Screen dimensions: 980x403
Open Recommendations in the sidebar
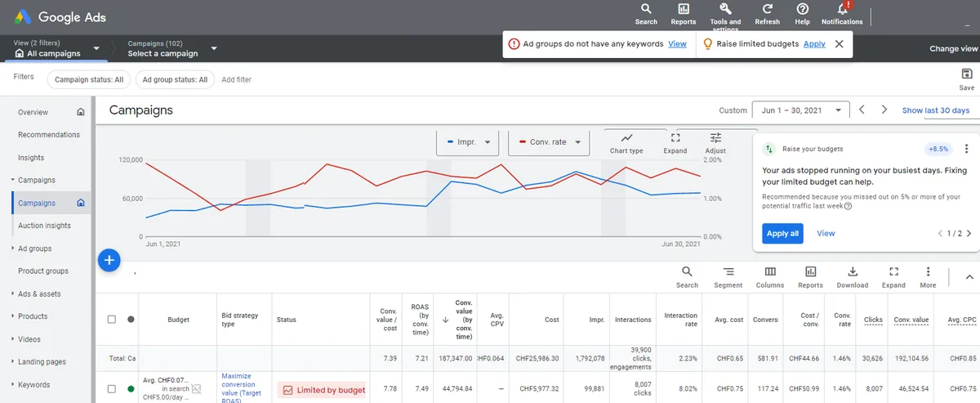pyautogui.click(x=49, y=135)
